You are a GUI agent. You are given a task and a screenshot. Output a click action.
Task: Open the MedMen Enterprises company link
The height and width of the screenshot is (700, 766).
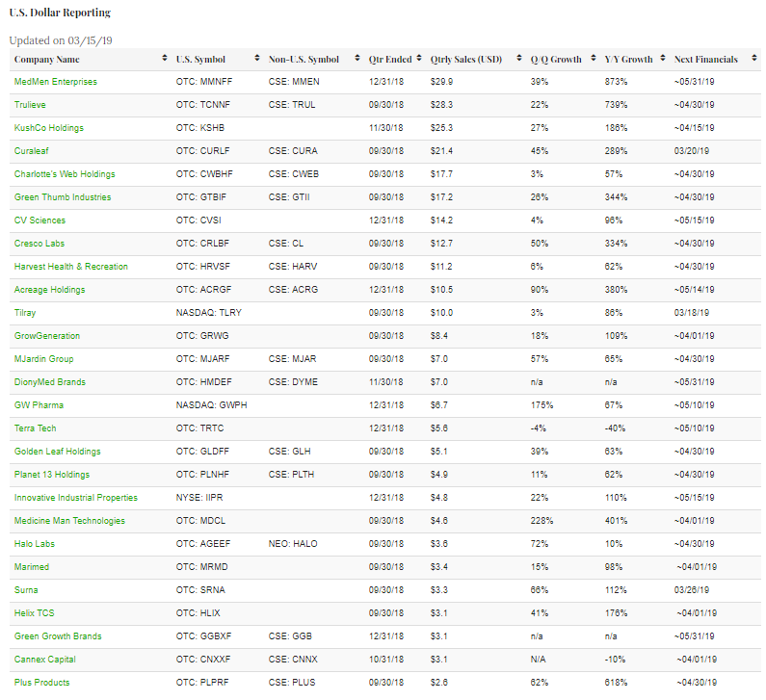(x=56, y=82)
